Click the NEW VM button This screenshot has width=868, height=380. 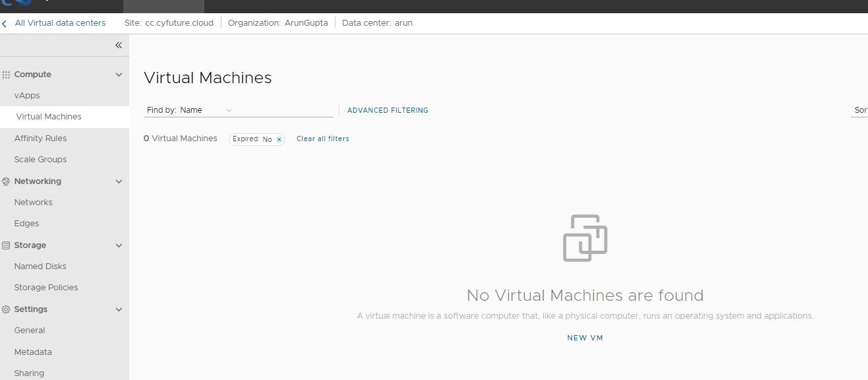[x=585, y=337]
